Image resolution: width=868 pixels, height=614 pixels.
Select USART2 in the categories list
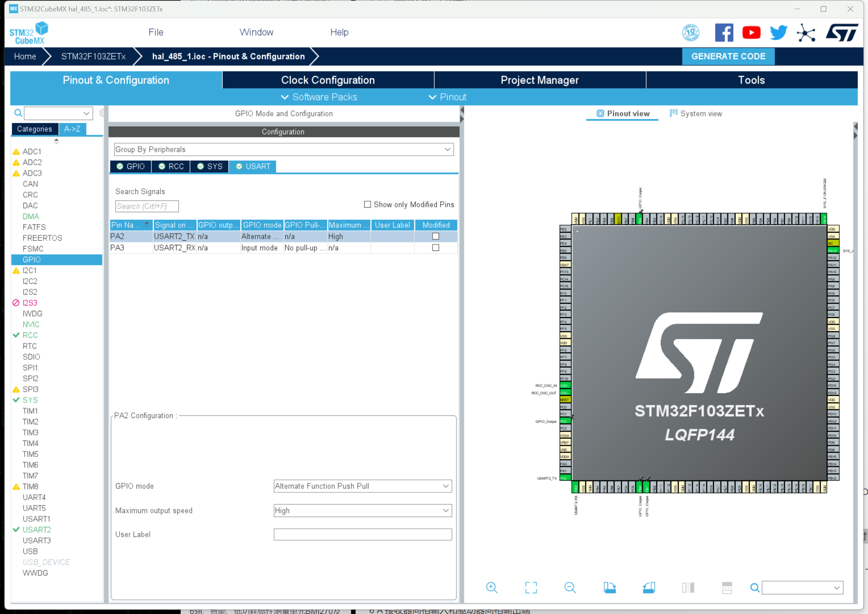point(36,530)
